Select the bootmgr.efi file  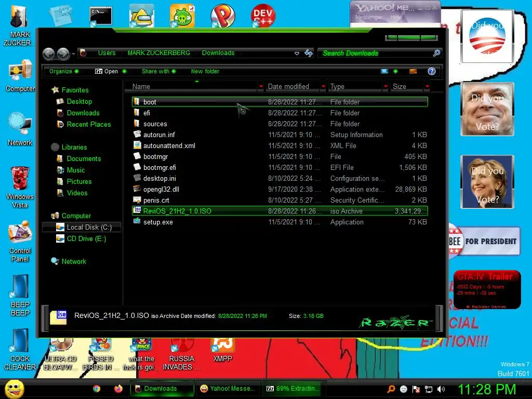point(280,167)
